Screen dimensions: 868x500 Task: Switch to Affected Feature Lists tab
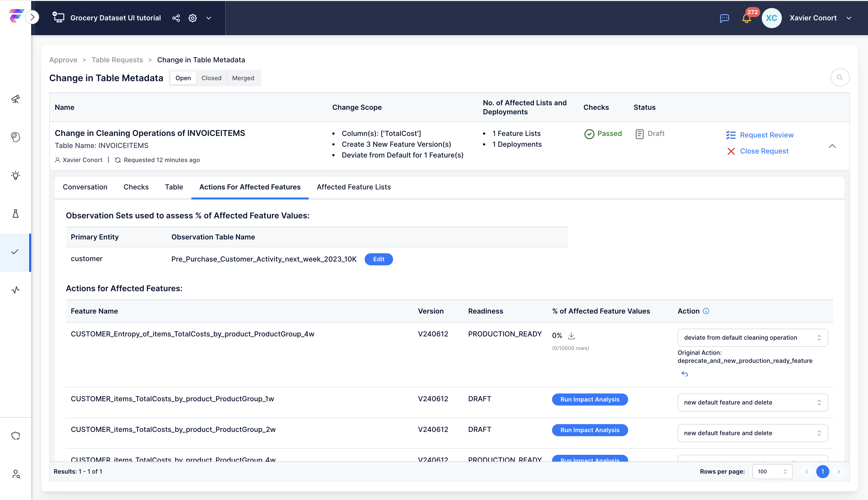coord(354,187)
